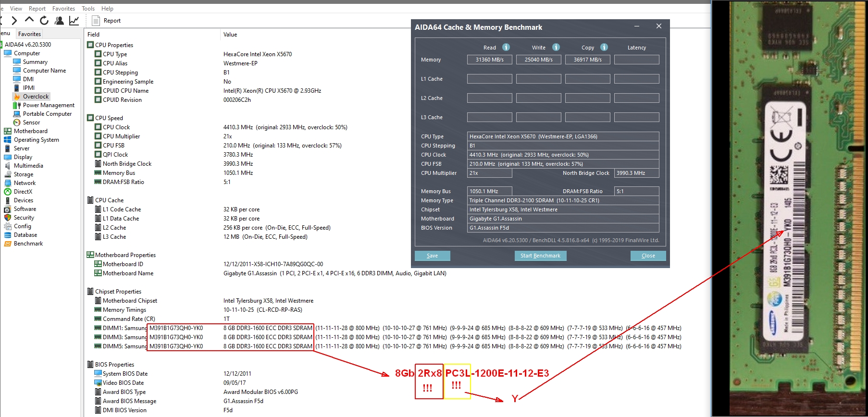This screenshot has height=417, width=868.
Task: Select Computer Name in the tree
Action: pos(44,71)
